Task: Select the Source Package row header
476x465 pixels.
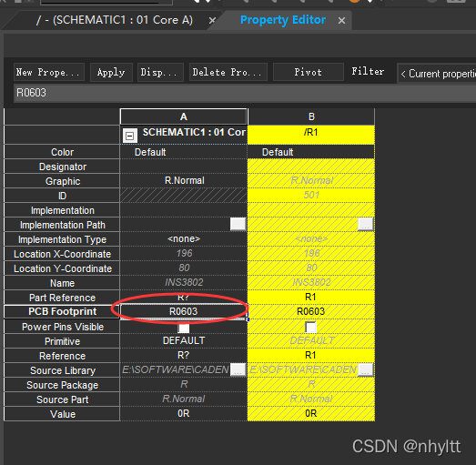Action: pos(62,385)
